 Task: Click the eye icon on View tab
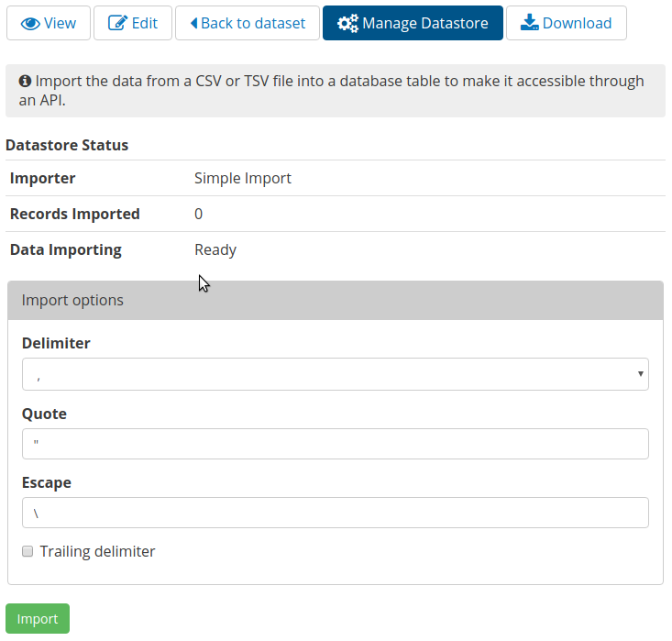click(30, 24)
